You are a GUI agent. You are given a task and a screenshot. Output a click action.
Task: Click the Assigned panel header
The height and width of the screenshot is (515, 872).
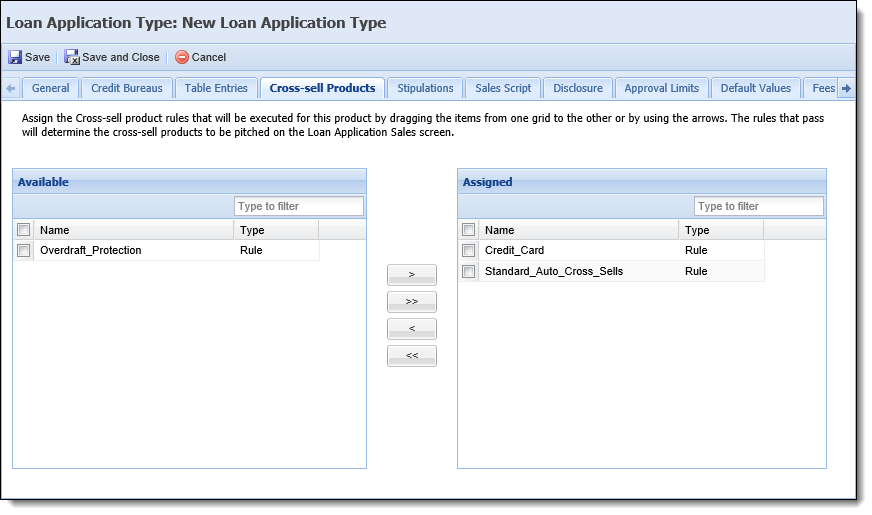[642, 182]
